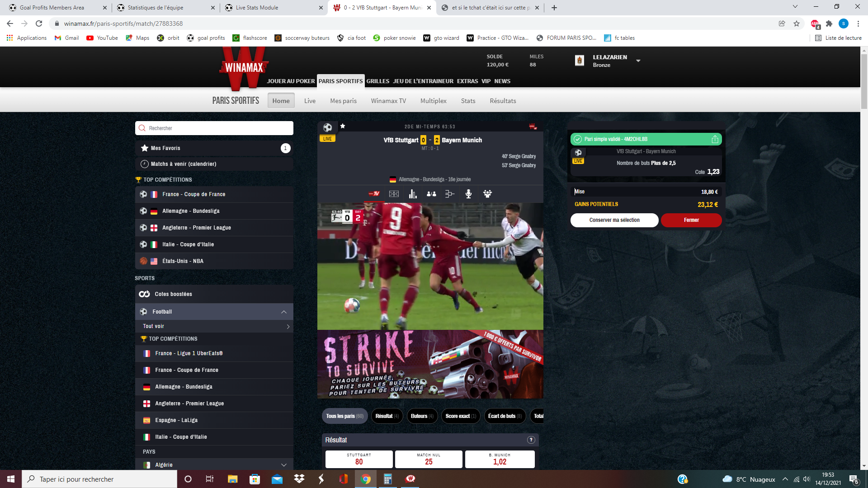
Task: Click the Winamax TV icon in match header
Action: [533, 127]
